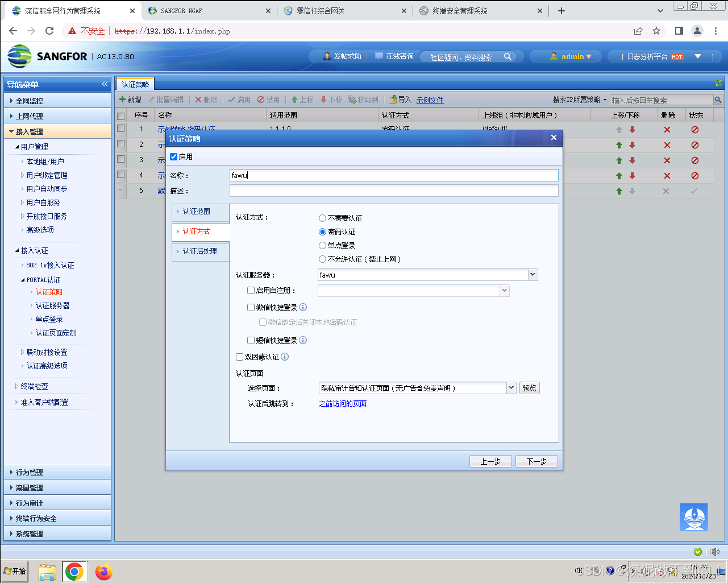Open 选择页面 dropdown for auth page

[511, 388]
